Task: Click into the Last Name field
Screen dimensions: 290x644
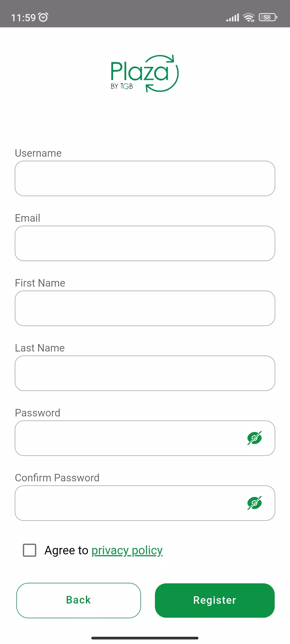Action: pos(145,373)
